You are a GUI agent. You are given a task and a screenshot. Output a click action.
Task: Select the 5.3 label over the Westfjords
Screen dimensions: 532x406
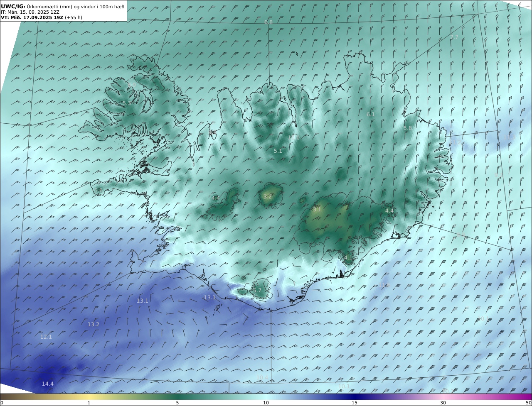pyautogui.click(x=126, y=103)
